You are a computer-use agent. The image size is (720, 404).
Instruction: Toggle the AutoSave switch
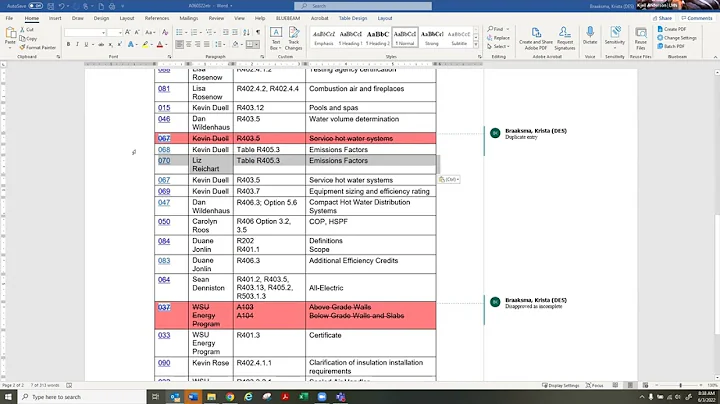point(36,6)
